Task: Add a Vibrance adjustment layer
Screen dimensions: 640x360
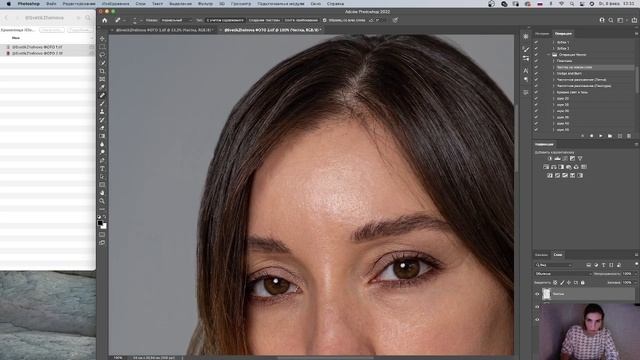Action: pos(580,158)
